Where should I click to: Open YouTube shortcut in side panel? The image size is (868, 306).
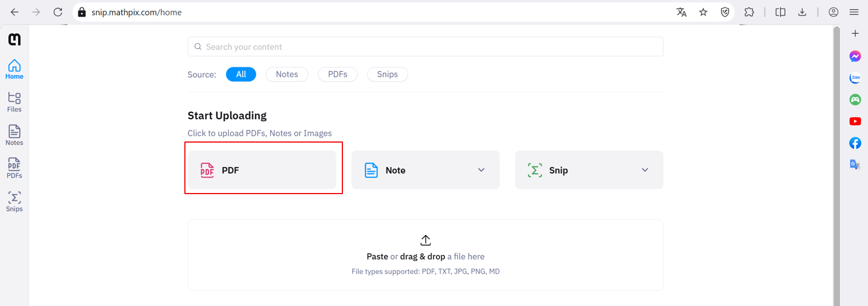pyautogui.click(x=855, y=121)
